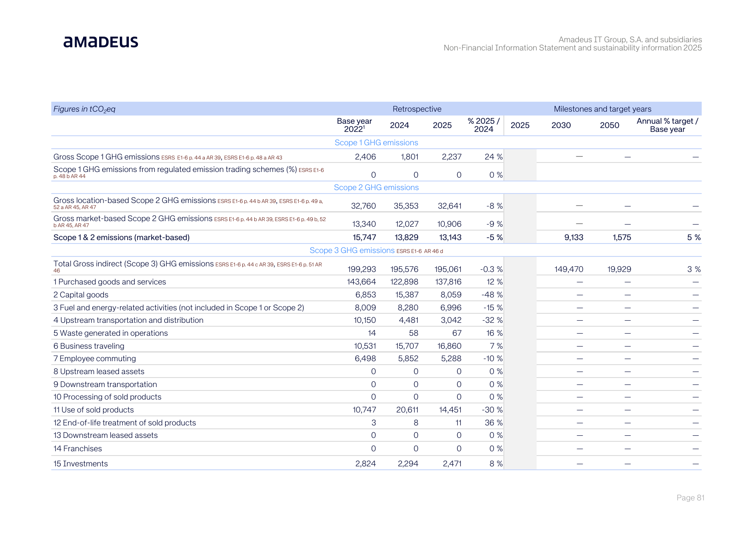The image size is (756, 534).
Task: Click the 2050 target value 1,575
Action: pos(622,237)
